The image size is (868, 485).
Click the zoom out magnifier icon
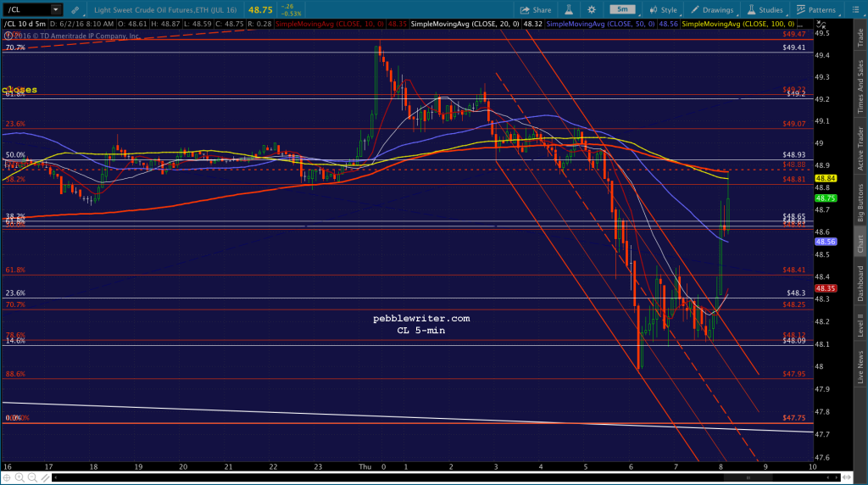(x=32, y=477)
